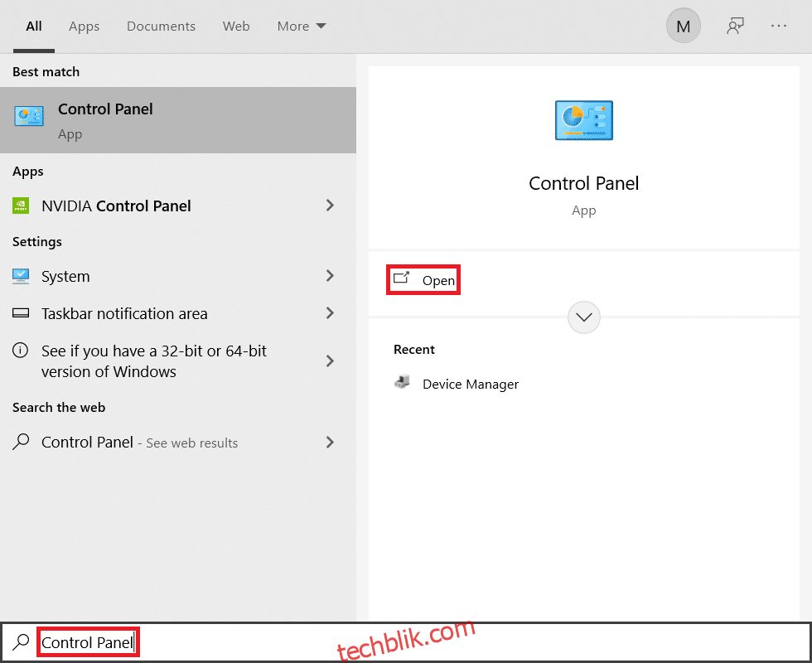This screenshot has width=812, height=663.
Task: Expand more actions with the circled chevron
Action: point(583,317)
